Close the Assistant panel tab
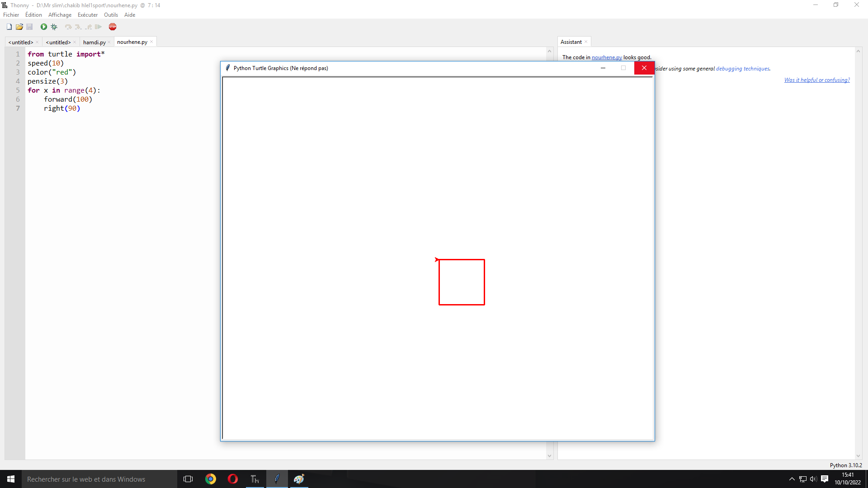This screenshot has width=868, height=488. pos(586,42)
